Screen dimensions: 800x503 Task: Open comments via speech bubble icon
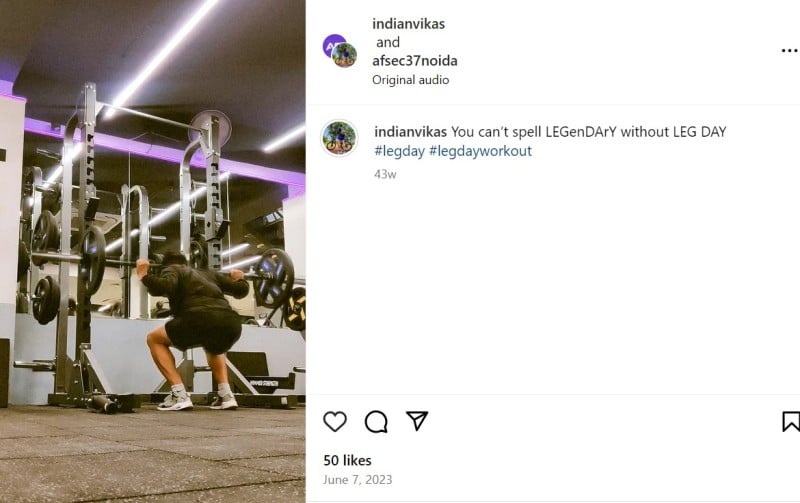coord(376,421)
